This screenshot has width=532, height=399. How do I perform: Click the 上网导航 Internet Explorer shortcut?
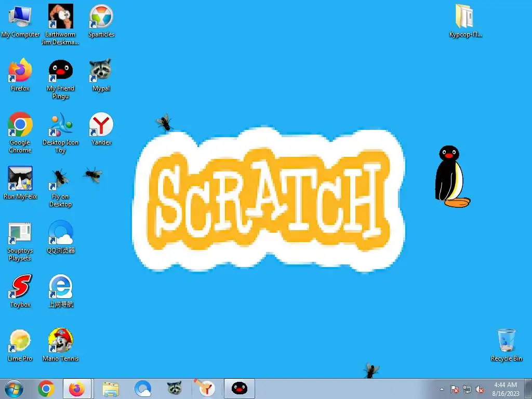[60, 291]
